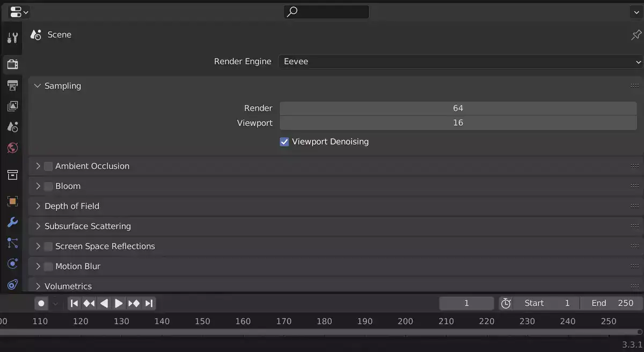Open the Scene properties tab

click(x=12, y=127)
